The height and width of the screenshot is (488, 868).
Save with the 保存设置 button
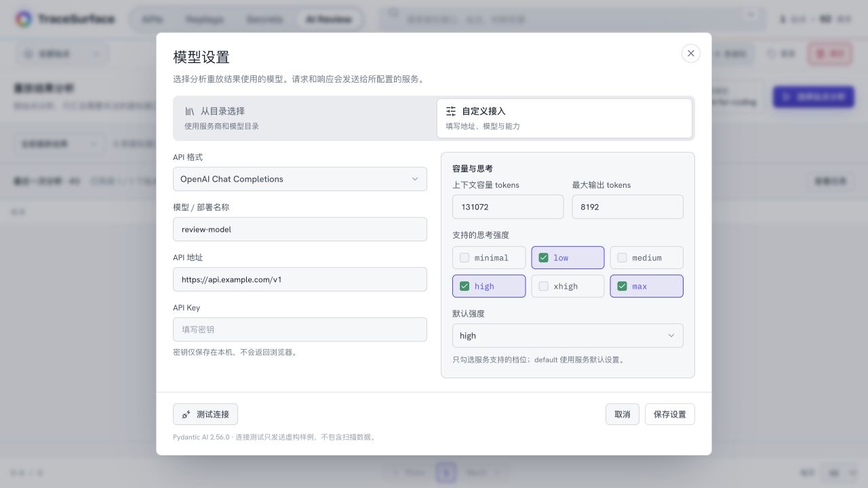669,414
